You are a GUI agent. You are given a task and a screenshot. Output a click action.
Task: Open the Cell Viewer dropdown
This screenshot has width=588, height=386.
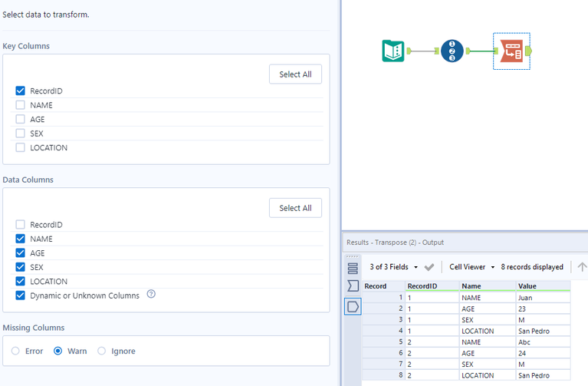click(471, 267)
